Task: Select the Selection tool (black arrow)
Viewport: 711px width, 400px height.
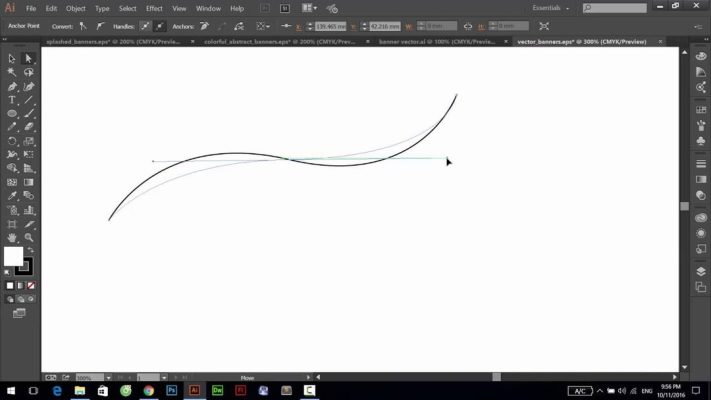Action: click(12, 59)
